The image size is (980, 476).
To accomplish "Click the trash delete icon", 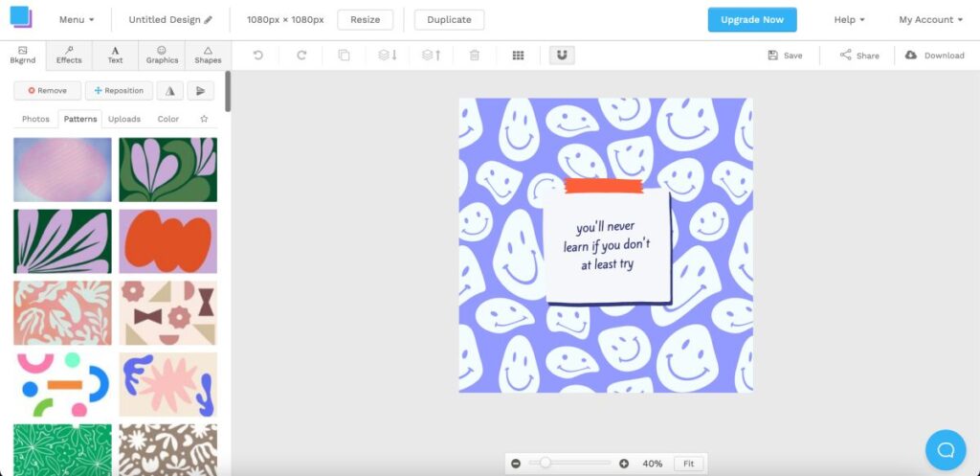I will click(x=475, y=55).
